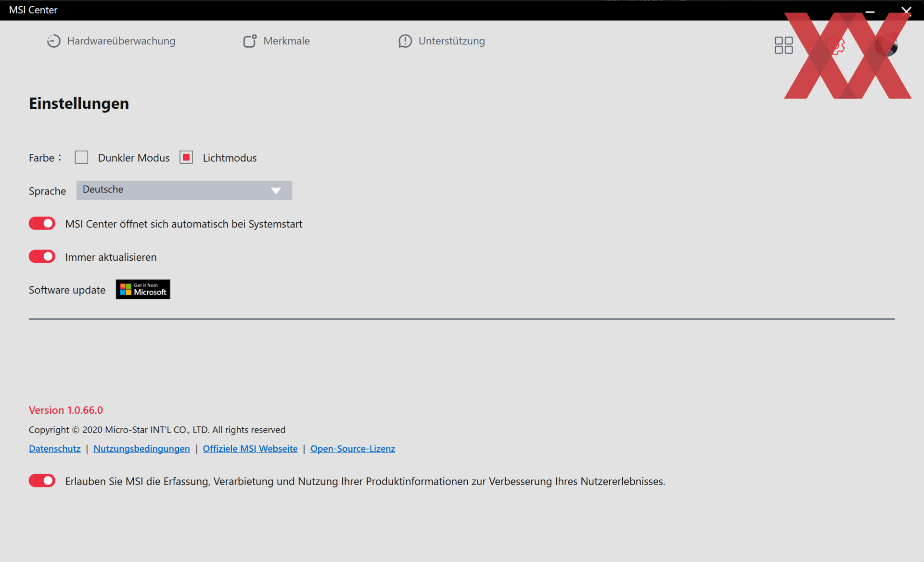Enable the Dunkler Modus checkbox

(x=81, y=157)
